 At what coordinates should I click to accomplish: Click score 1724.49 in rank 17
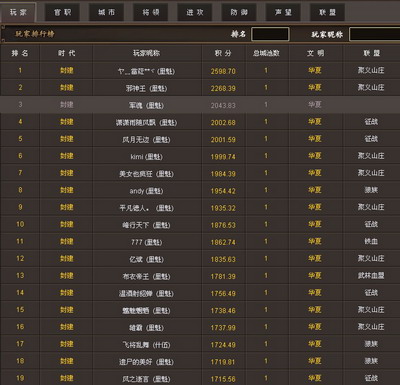coord(223,345)
